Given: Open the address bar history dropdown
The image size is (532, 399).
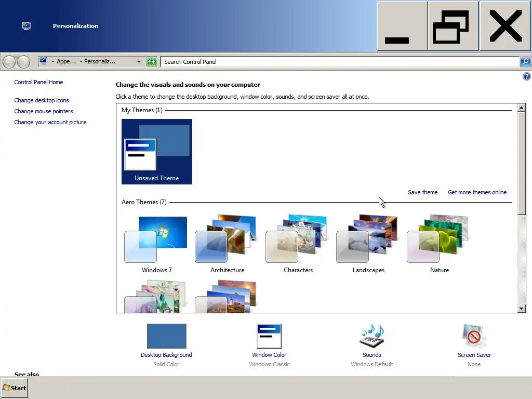Looking at the screenshot, I should (x=139, y=62).
